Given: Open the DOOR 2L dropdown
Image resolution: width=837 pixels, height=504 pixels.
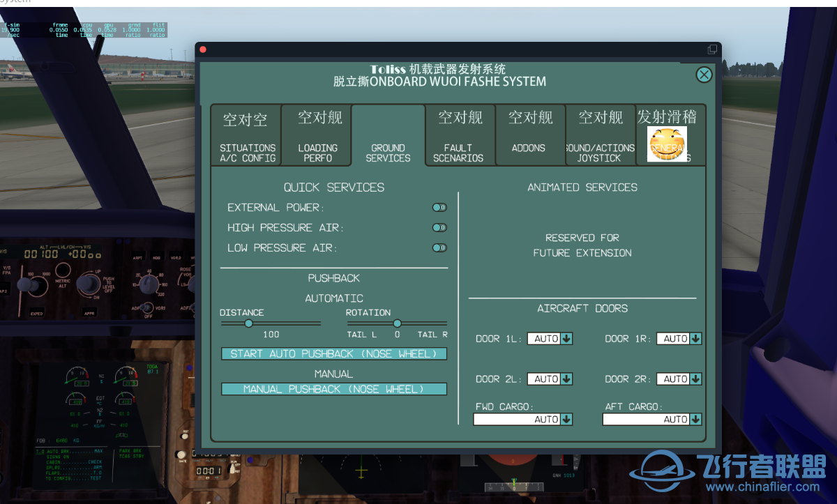Looking at the screenshot, I should click(x=550, y=379).
